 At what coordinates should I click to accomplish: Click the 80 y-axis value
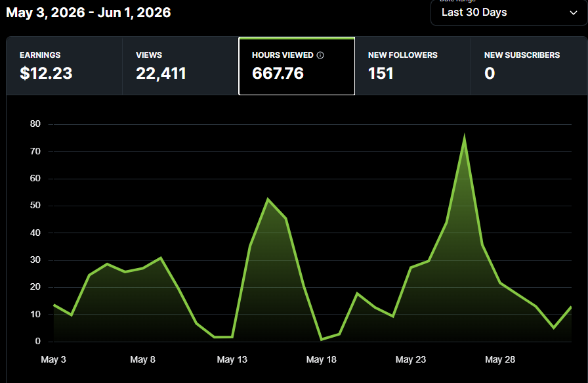35,124
